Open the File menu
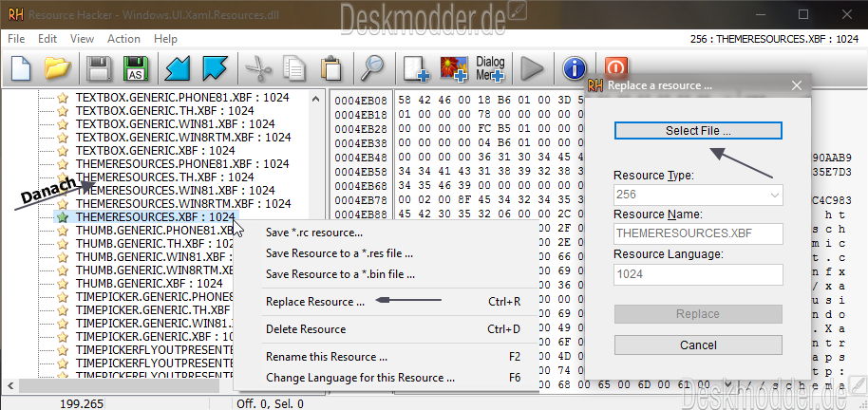This screenshot has height=410, width=868. pyautogui.click(x=16, y=39)
